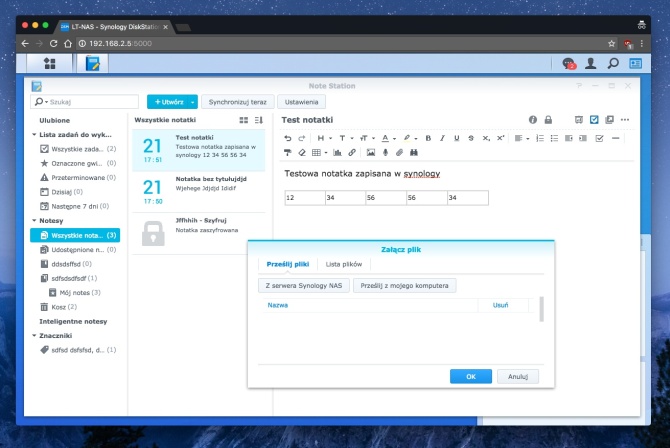Viewport: 670px width, 448px height.
Task: Click the lock icon to encrypt the note
Action: click(x=548, y=120)
